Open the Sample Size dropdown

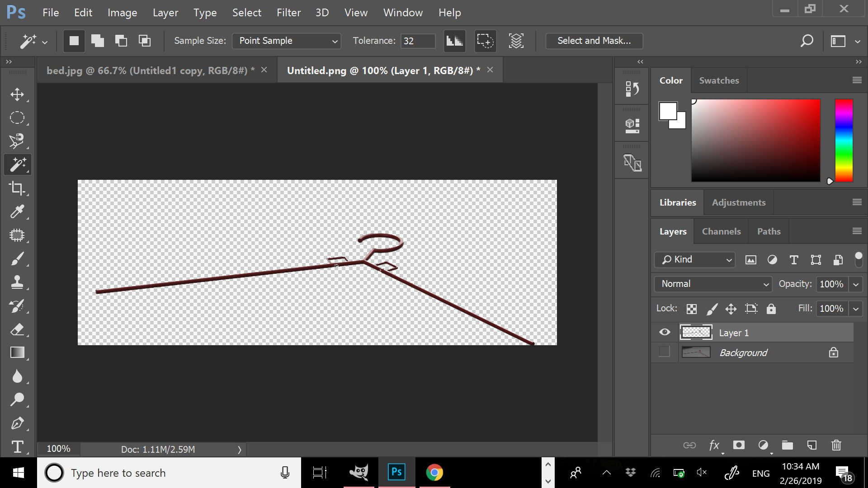287,41
